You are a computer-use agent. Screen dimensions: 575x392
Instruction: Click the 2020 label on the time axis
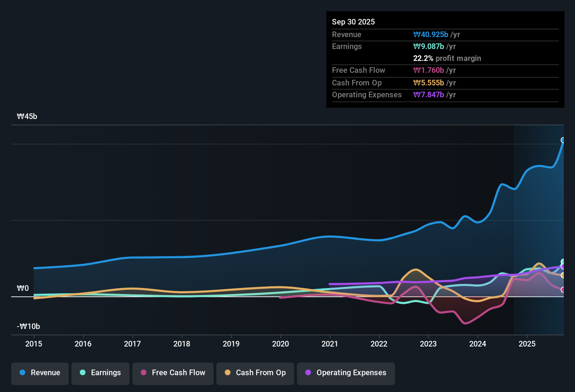(280, 344)
